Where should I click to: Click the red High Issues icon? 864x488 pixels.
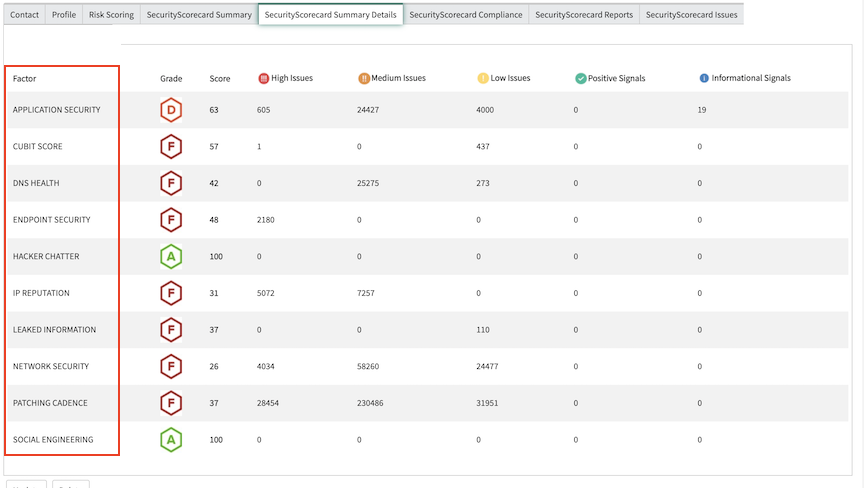(x=263, y=78)
